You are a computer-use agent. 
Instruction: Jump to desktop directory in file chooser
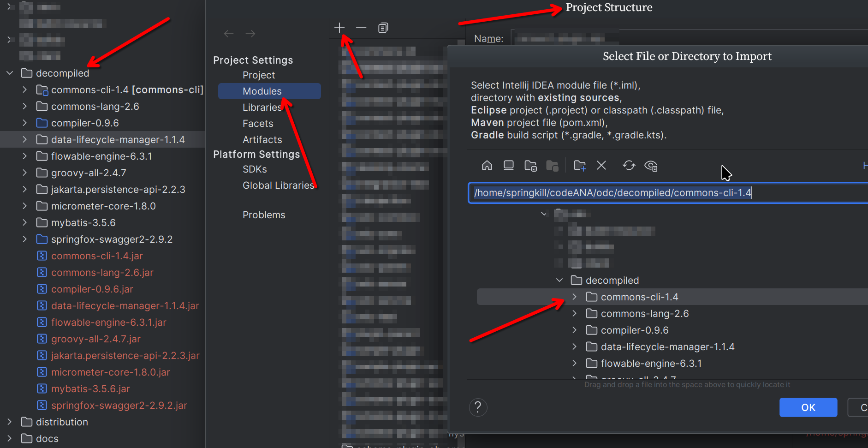click(x=509, y=165)
